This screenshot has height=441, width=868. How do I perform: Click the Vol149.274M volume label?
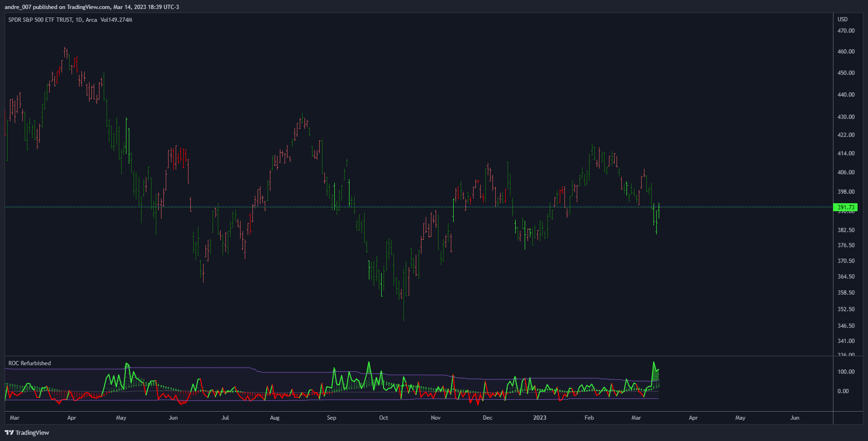[x=116, y=20]
